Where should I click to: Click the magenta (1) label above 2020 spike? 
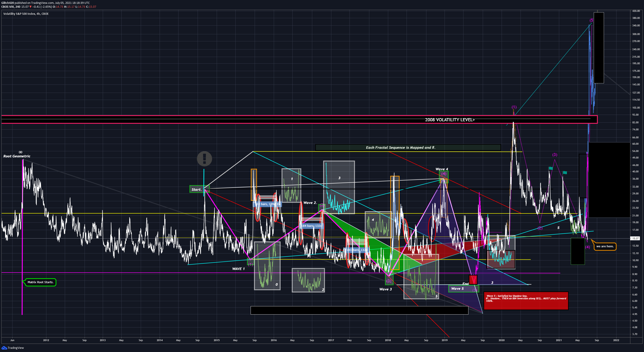click(x=514, y=107)
